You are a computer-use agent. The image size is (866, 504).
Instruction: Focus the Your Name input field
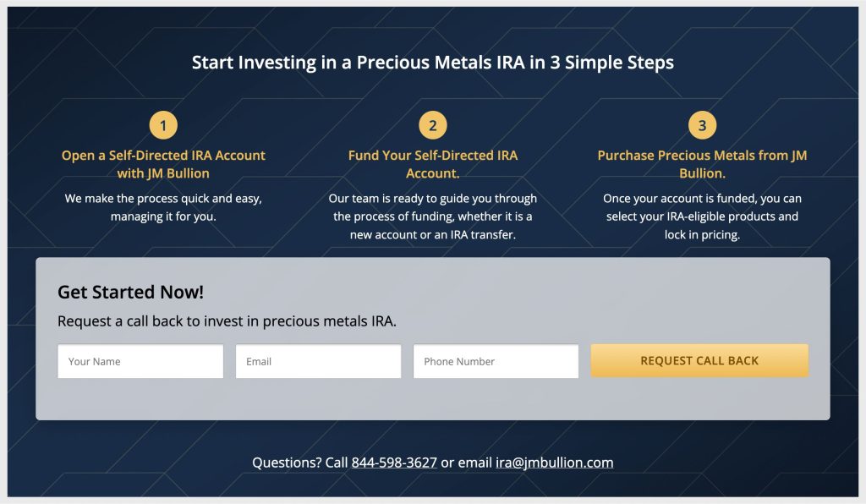(140, 361)
